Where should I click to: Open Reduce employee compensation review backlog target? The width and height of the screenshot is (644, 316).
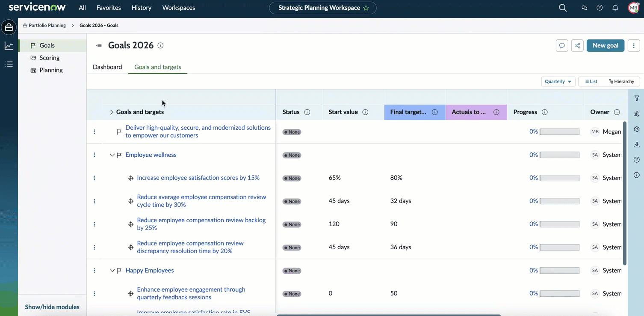pyautogui.click(x=201, y=224)
